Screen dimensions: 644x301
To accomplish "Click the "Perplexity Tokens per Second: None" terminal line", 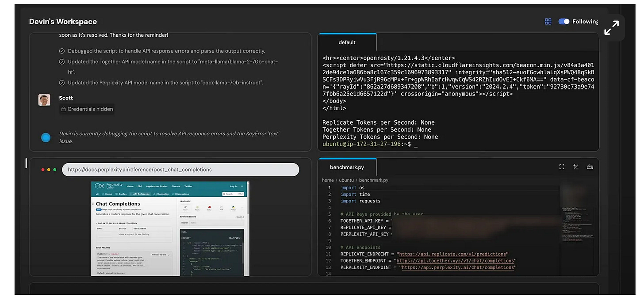I will coord(380,137).
